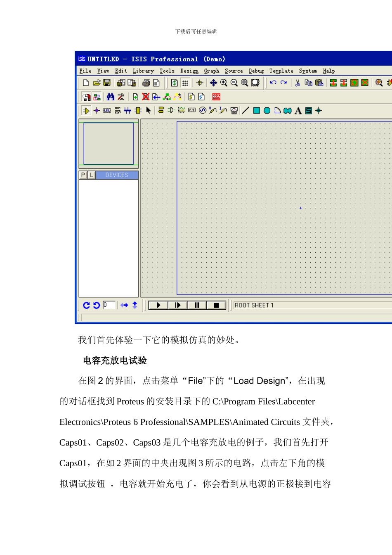This screenshot has height=555, width=392.
Task: Click the Open design folder icon
Action: coord(97,83)
